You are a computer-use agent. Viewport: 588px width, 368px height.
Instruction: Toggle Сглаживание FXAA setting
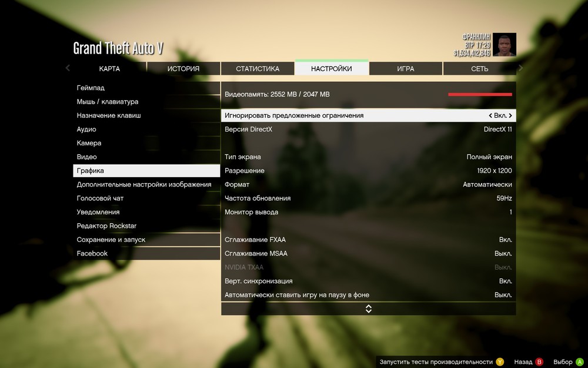pyautogui.click(x=369, y=240)
